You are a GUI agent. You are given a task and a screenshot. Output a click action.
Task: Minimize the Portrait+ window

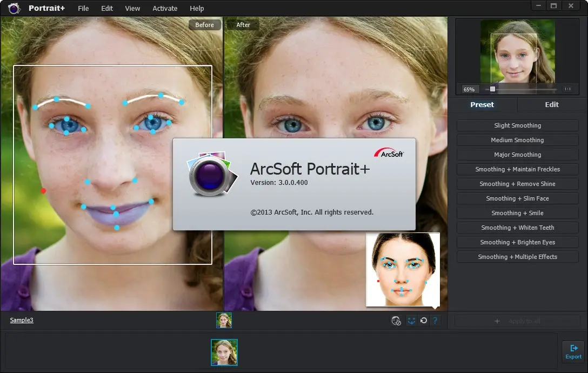(538, 5)
